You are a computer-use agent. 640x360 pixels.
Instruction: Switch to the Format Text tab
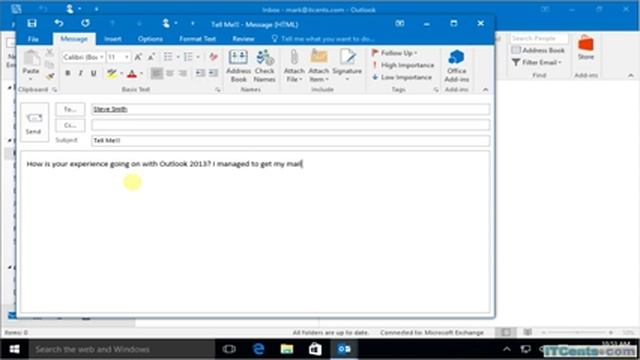[198, 39]
